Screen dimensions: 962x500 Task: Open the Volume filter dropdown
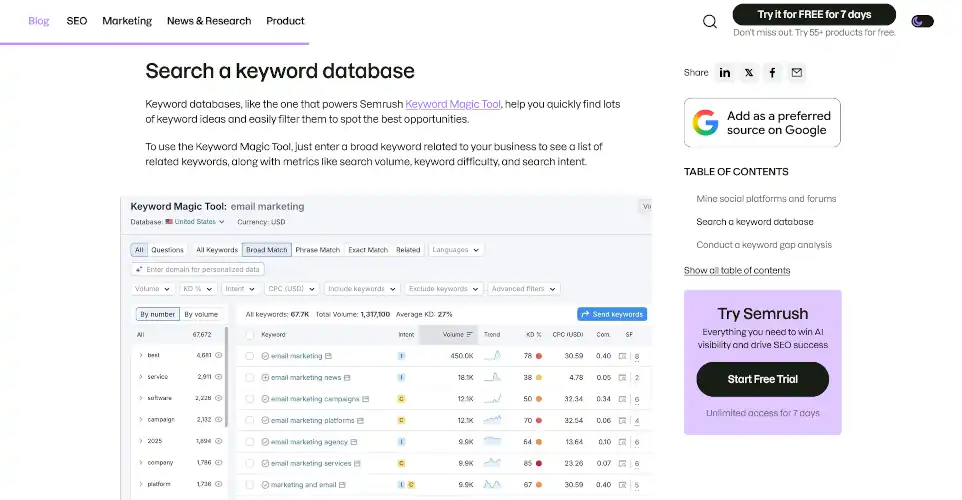pyautogui.click(x=152, y=289)
